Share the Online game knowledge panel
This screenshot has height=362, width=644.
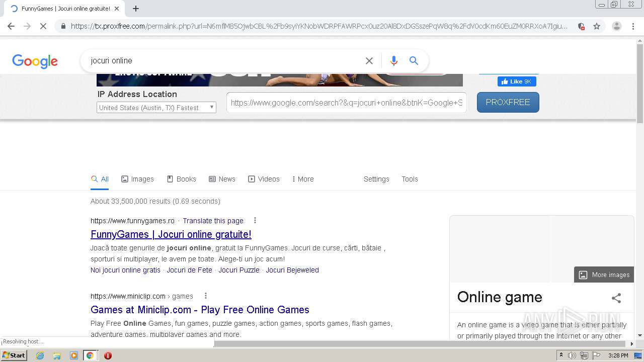616,298
